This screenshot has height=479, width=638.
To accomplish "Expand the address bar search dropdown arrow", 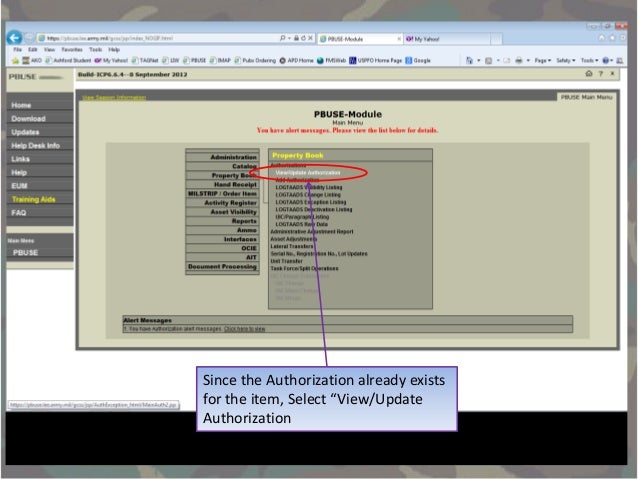I will click(x=289, y=38).
